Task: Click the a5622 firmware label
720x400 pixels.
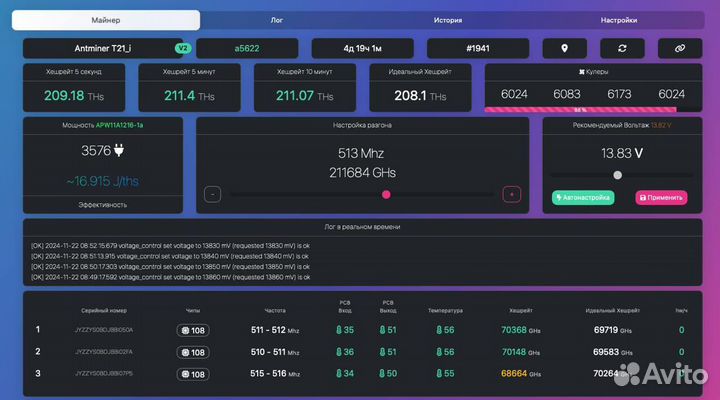Action: pos(246,48)
